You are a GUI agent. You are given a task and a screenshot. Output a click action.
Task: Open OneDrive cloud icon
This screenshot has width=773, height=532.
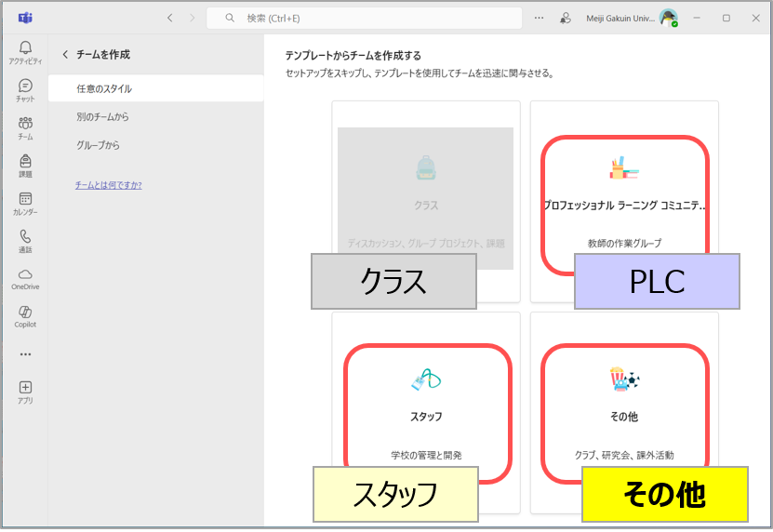[25, 276]
